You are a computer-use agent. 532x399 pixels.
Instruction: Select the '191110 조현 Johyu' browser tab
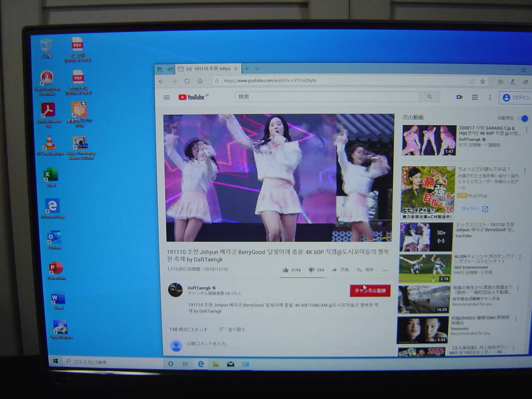tap(208, 69)
